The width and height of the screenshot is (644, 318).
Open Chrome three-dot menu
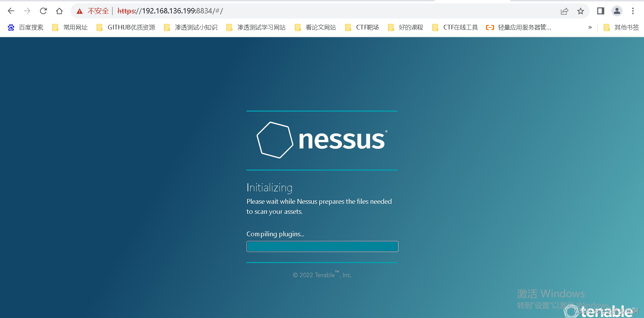633,11
